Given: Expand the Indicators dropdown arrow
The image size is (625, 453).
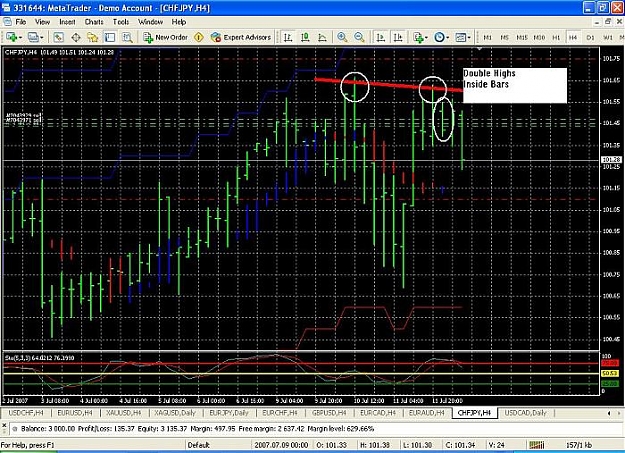Looking at the screenshot, I should point(426,38).
